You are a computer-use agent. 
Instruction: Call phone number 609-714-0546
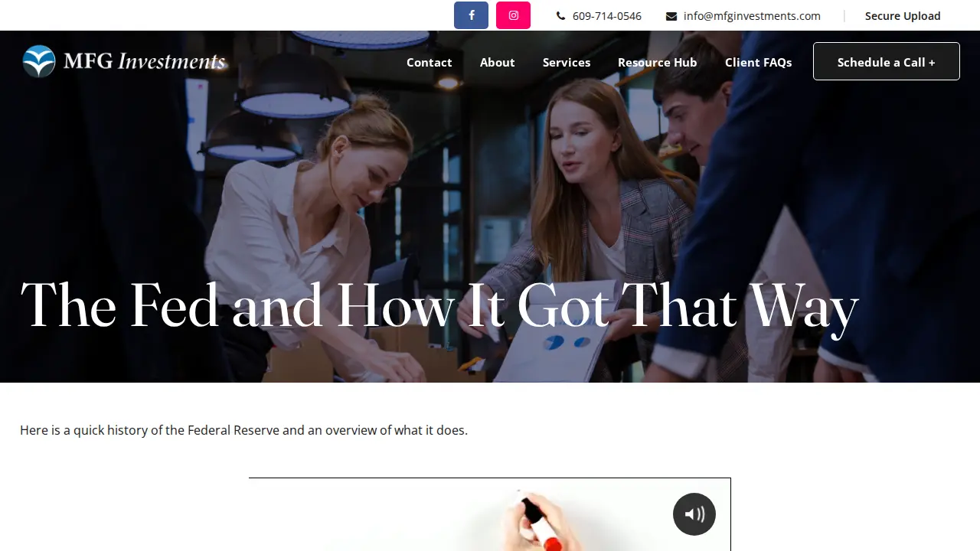(x=607, y=16)
